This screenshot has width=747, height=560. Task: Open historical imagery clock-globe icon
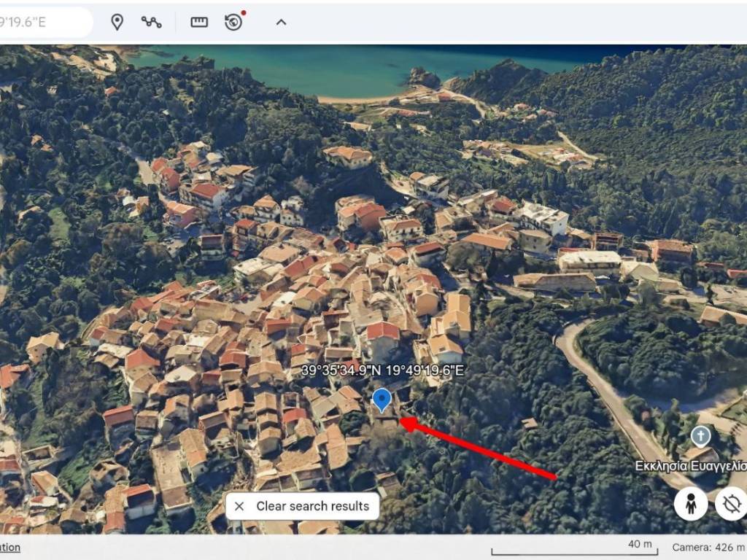click(x=233, y=22)
